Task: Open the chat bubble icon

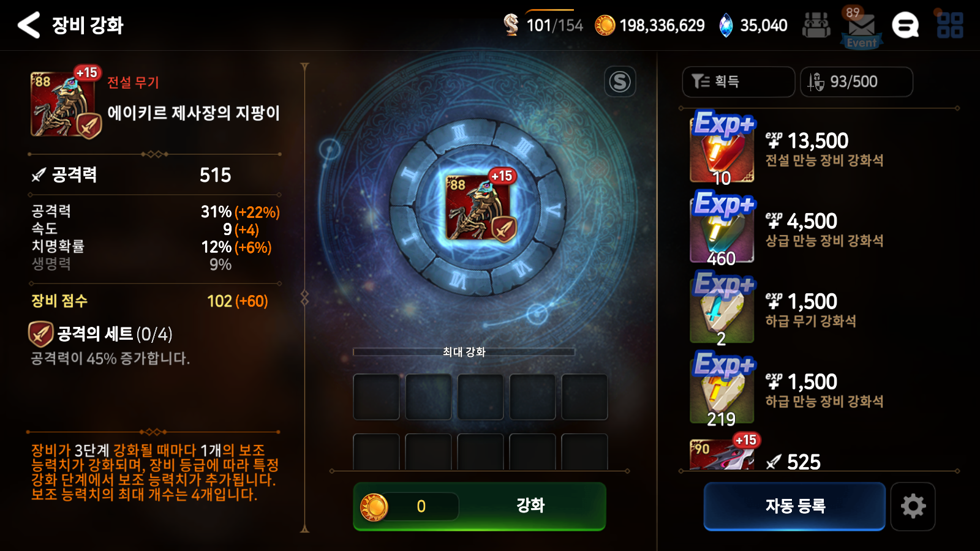Action: point(905,26)
